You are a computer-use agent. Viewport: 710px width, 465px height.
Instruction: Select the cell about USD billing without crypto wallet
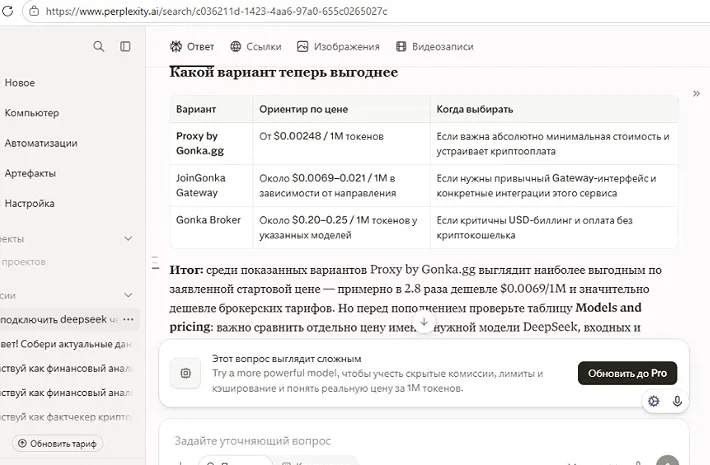[x=554, y=227]
